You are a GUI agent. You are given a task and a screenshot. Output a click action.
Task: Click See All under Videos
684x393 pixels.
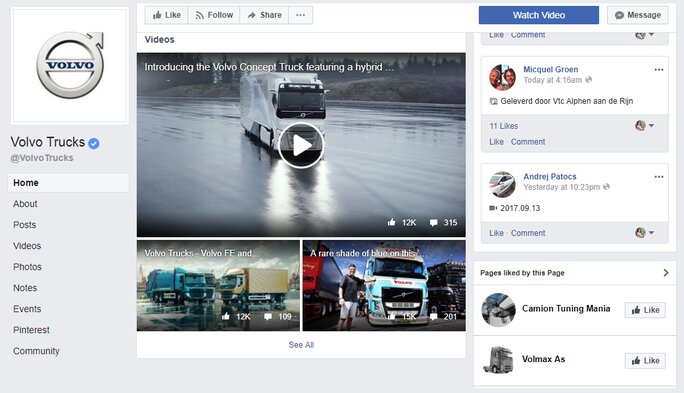(x=301, y=345)
